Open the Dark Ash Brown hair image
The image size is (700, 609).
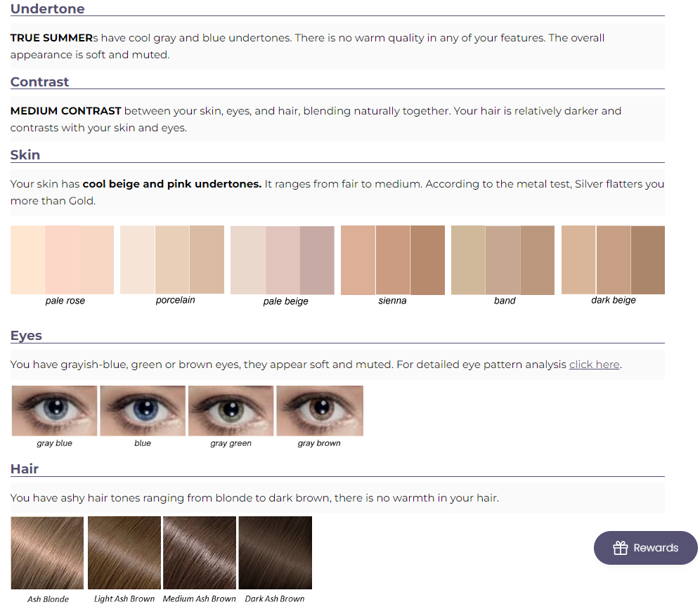coord(276,553)
